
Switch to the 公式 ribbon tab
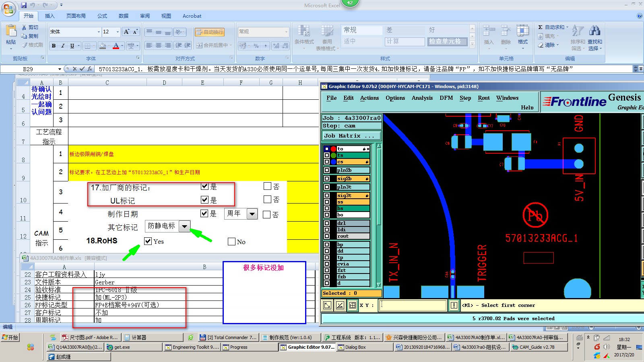click(x=102, y=16)
